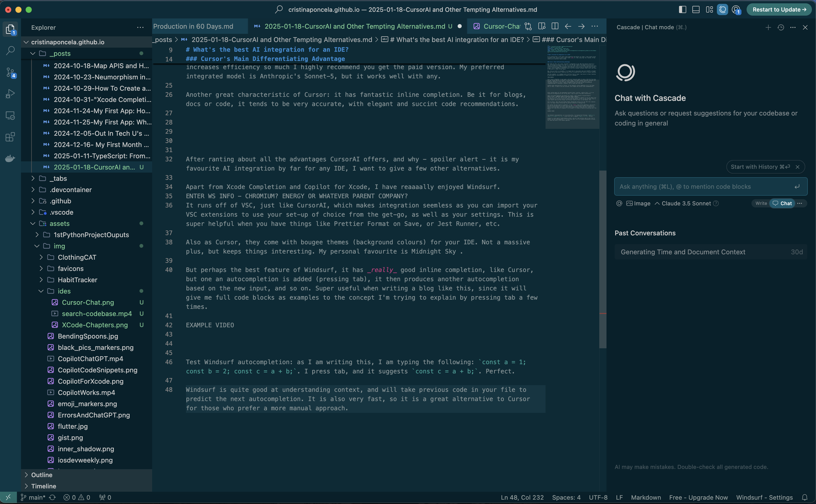
Task: Open changes compare icon in editor toolbar
Action: 528,26
